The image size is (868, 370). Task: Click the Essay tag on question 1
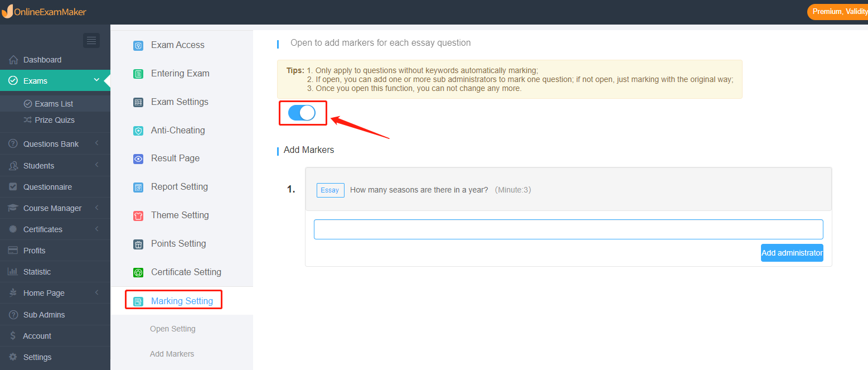tap(331, 190)
